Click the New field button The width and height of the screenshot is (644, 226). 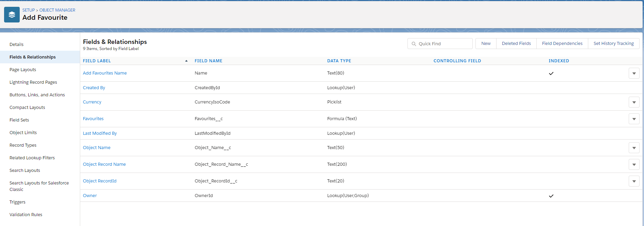click(486, 44)
